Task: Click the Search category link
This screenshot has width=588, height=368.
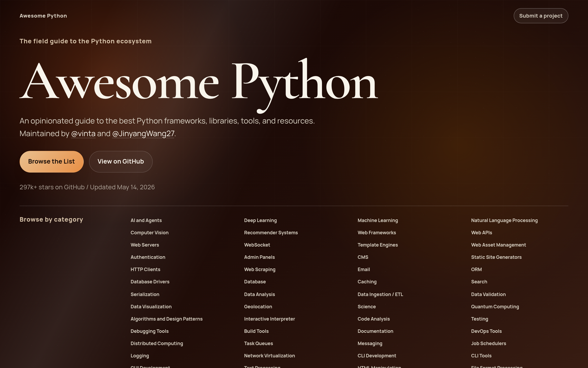Action: [479, 282]
